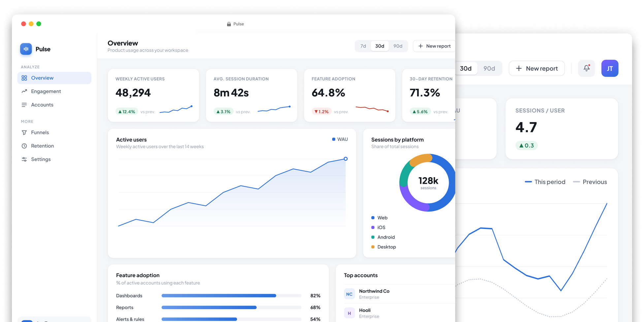Image resolution: width=644 pixels, height=322 pixels.
Task: Click the 128k sessions donut center
Action: [428, 183]
